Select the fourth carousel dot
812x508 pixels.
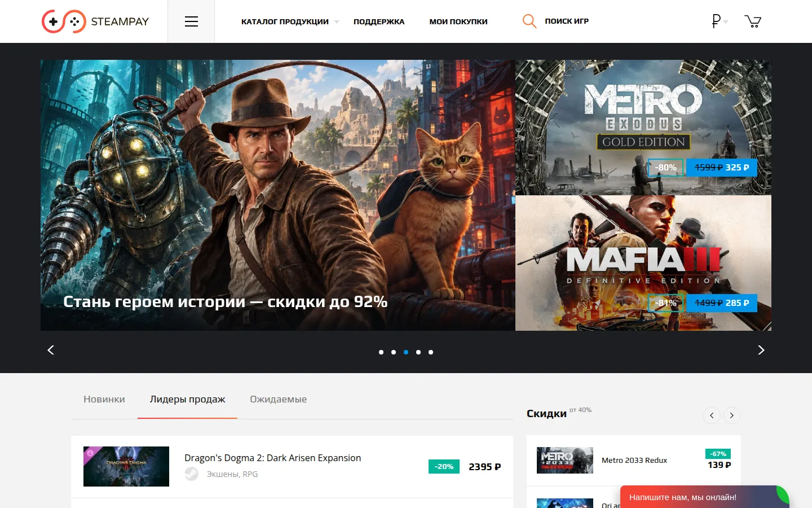tap(418, 352)
